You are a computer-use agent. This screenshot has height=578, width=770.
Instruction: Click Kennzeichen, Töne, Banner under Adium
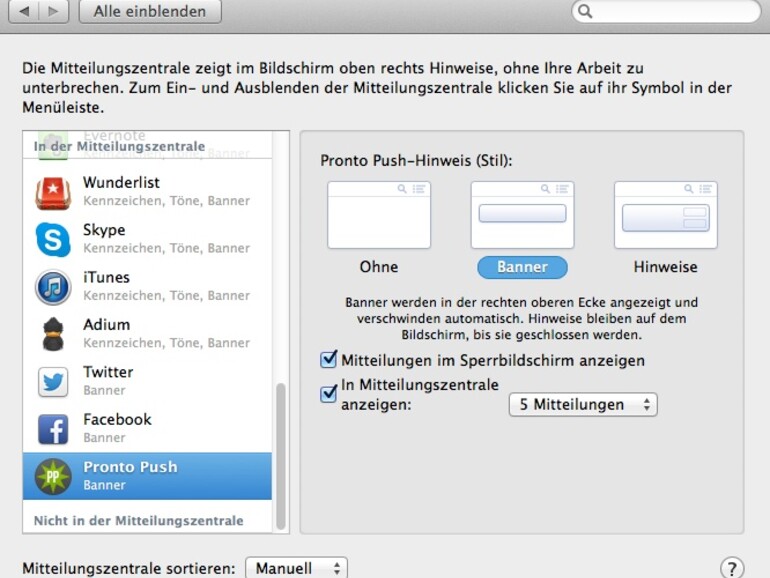(166, 343)
